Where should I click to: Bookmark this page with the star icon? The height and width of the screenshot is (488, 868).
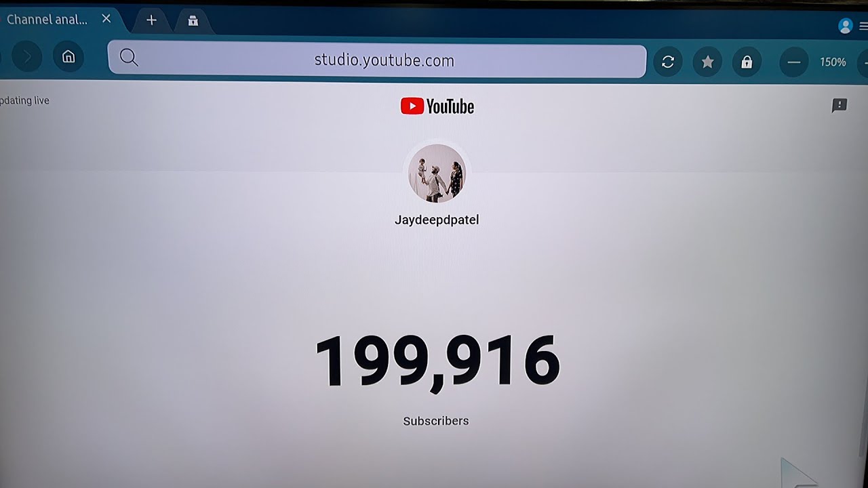(707, 62)
